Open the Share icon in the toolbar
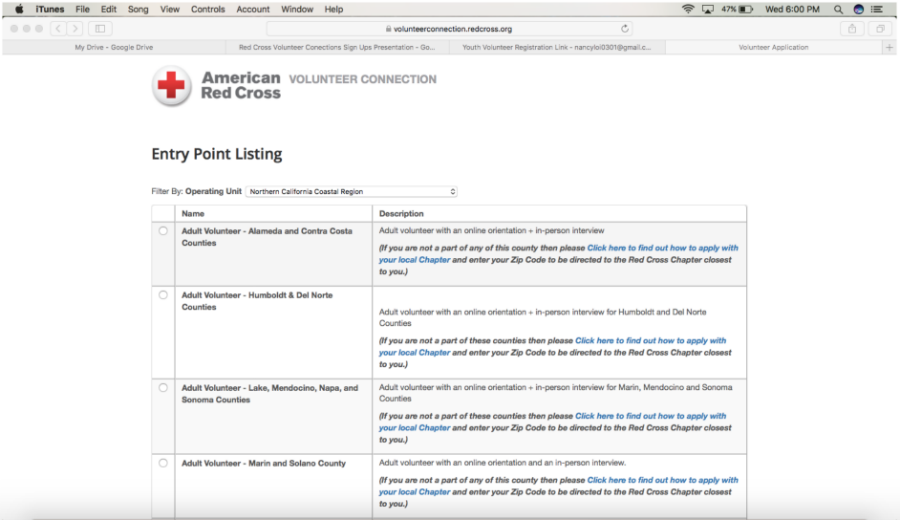Image resolution: width=900 pixels, height=520 pixels. click(x=852, y=29)
